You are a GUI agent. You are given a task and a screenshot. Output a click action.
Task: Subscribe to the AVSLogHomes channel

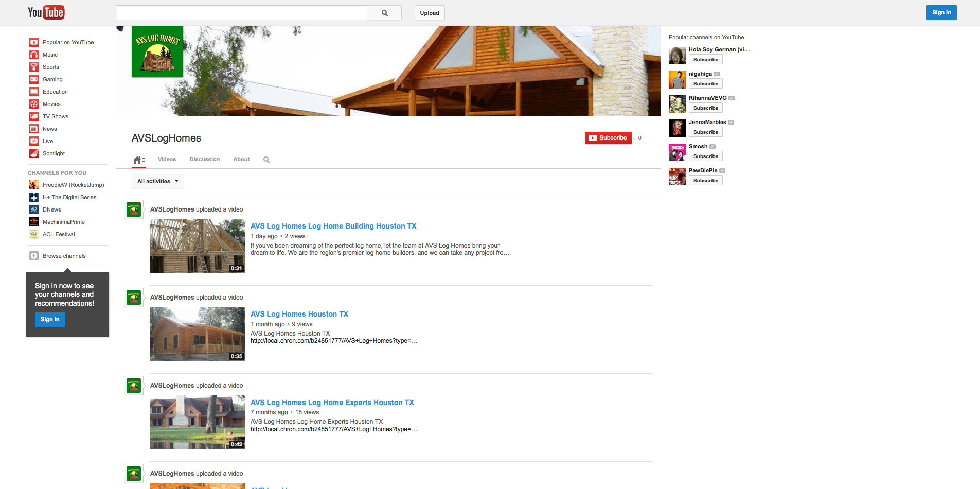coord(608,138)
